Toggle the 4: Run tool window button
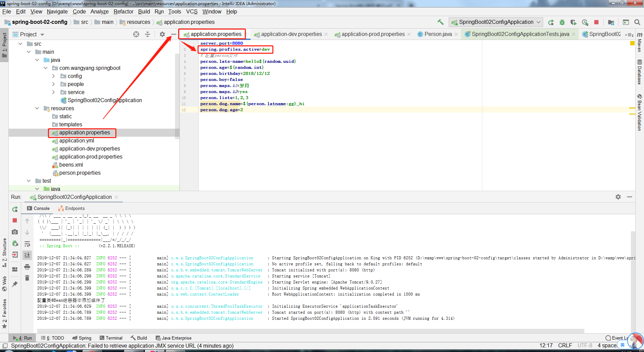Image resolution: width=644 pixels, height=352 pixels. (x=22, y=338)
